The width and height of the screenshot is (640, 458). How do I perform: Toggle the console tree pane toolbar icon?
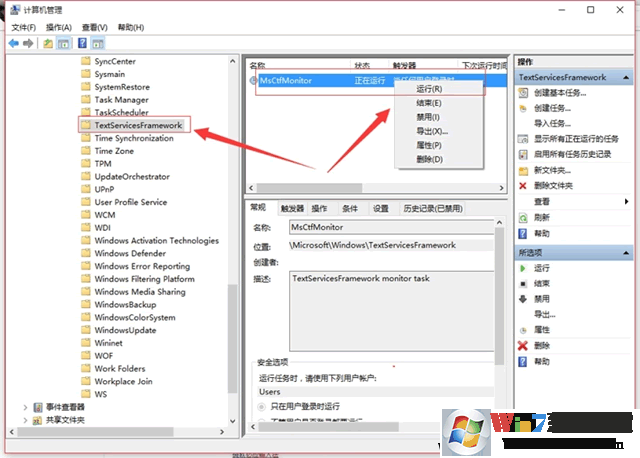[x=63, y=43]
